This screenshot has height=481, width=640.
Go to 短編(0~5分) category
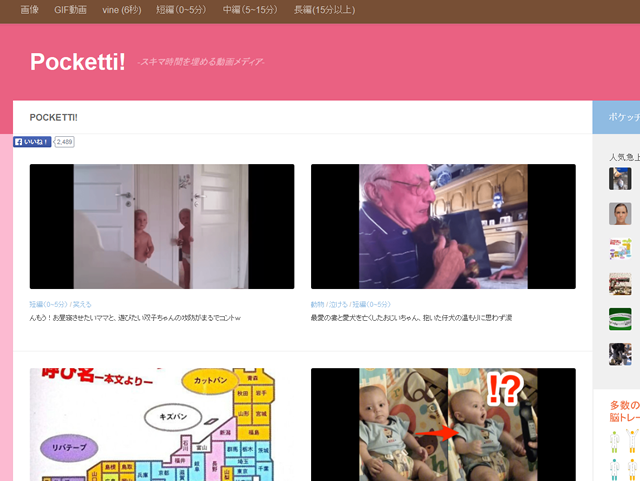tap(181, 10)
